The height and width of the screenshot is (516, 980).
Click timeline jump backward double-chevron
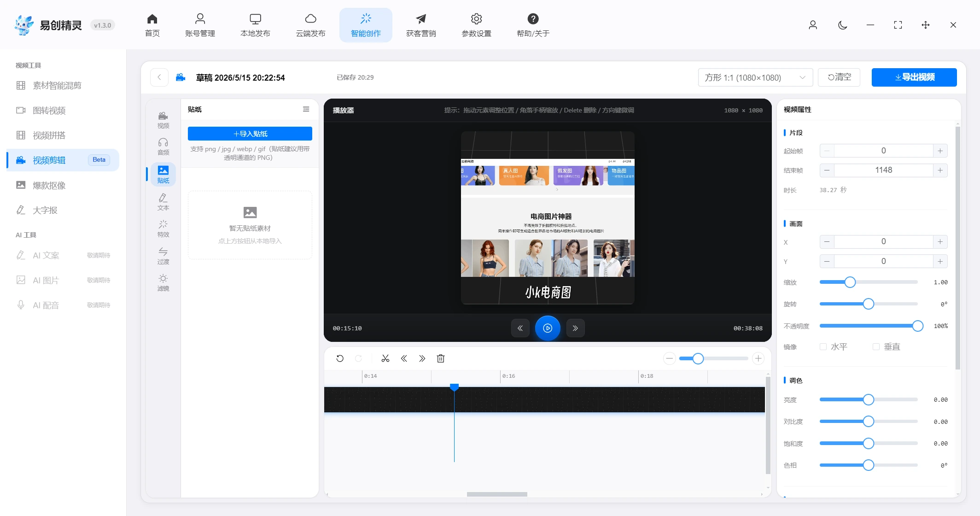coord(404,358)
